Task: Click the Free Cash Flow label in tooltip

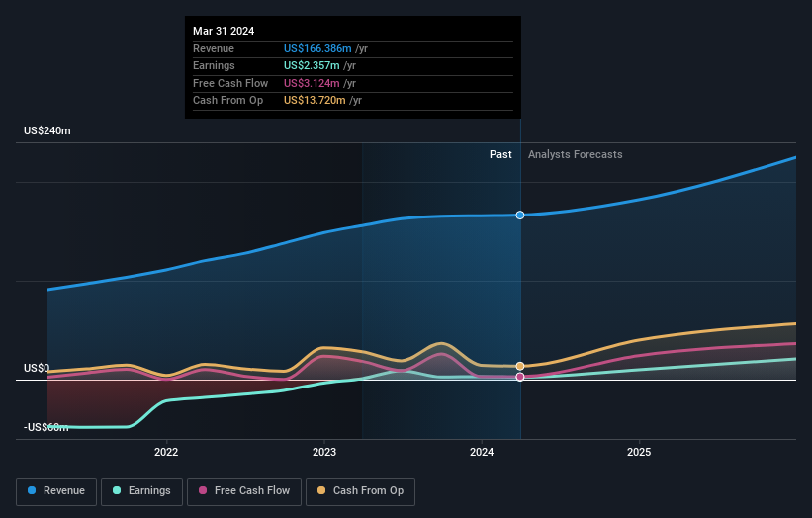Action: (x=230, y=83)
